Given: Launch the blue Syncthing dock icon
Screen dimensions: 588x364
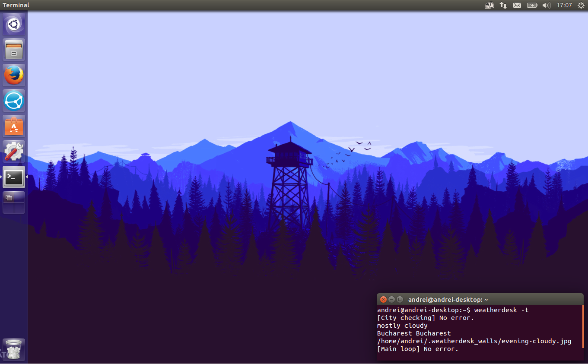Looking at the screenshot, I should 14,101.
